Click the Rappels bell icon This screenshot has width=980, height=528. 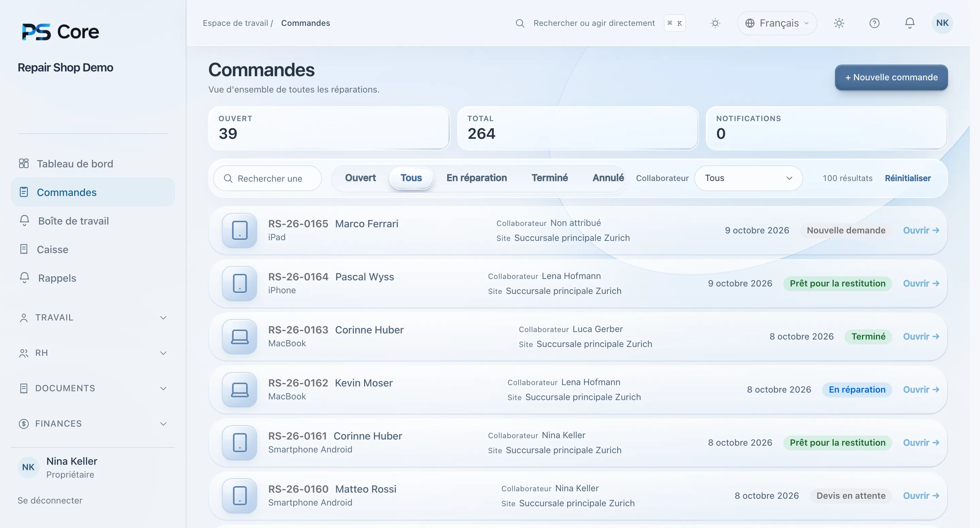[24, 278]
